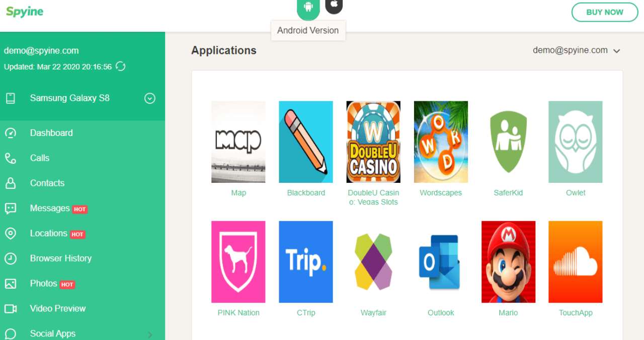Screen dimensions: 644x340
Task: Expand the Samsung Galaxy S8 device dropdown
Action: [150, 98]
